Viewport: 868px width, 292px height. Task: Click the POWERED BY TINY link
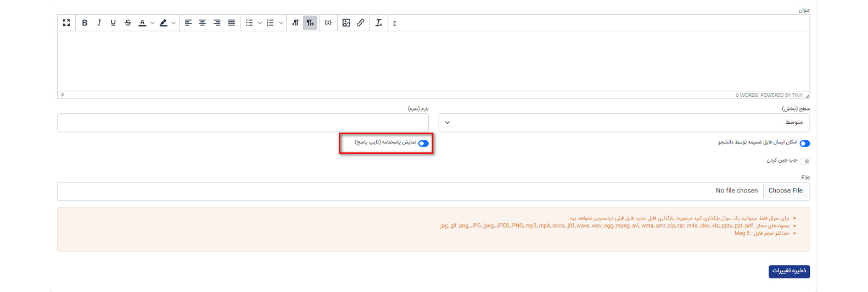pos(781,95)
